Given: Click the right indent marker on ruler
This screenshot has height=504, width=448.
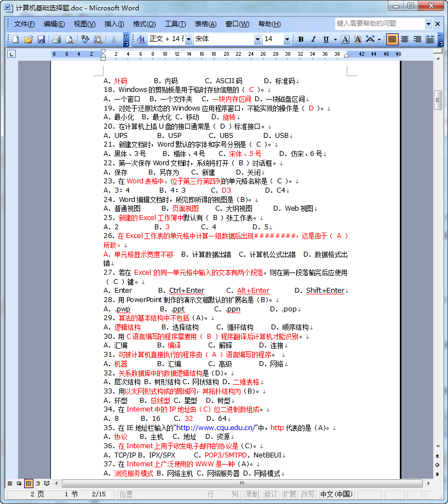Looking at the screenshot, I should click(x=346, y=55).
